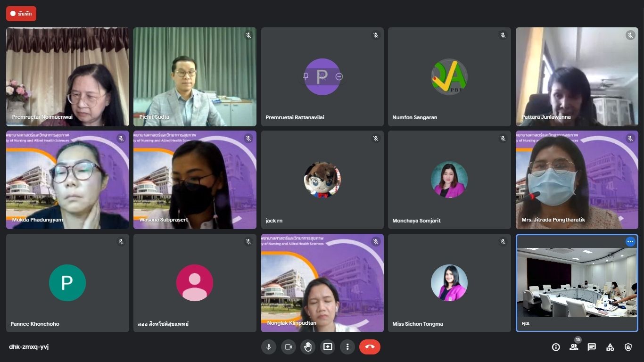Select Pichit Sudta's video tile
The image size is (644, 362).
pyautogui.click(x=195, y=77)
